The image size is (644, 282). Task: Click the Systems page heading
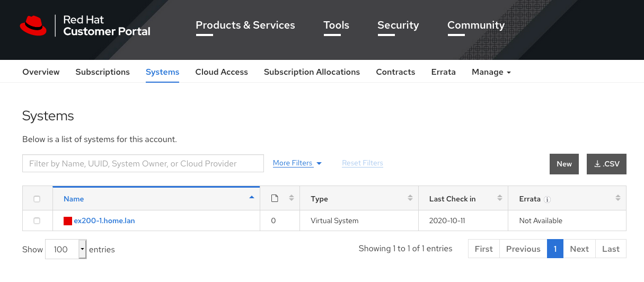(48, 116)
